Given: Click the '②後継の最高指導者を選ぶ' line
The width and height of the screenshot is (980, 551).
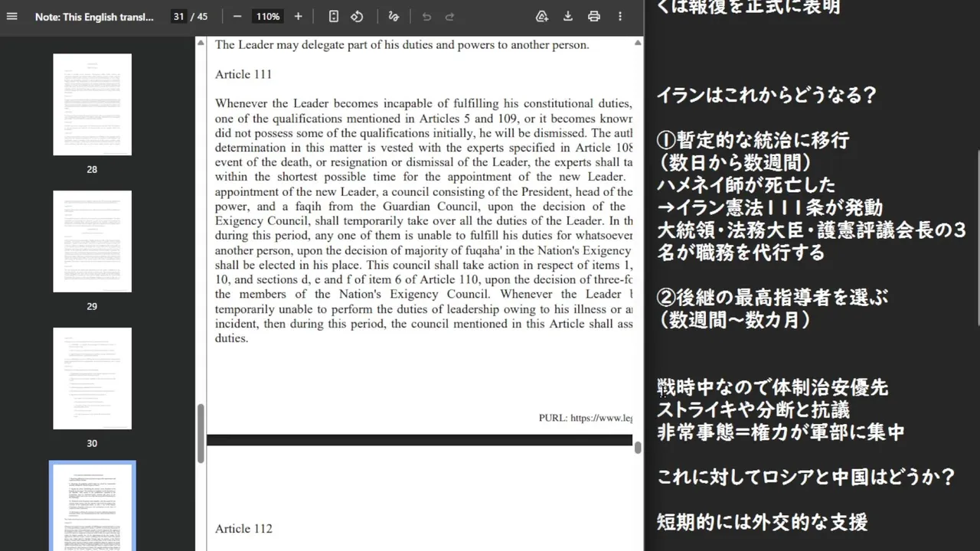Looking at the screenshot, I should pyautogui.click(x=773, y=297).
